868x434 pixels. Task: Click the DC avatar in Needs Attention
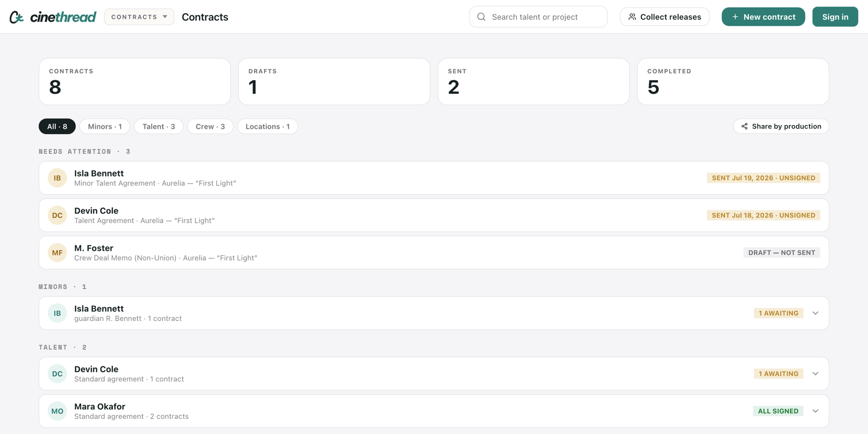pyautogui.click(x=58, y=215)
